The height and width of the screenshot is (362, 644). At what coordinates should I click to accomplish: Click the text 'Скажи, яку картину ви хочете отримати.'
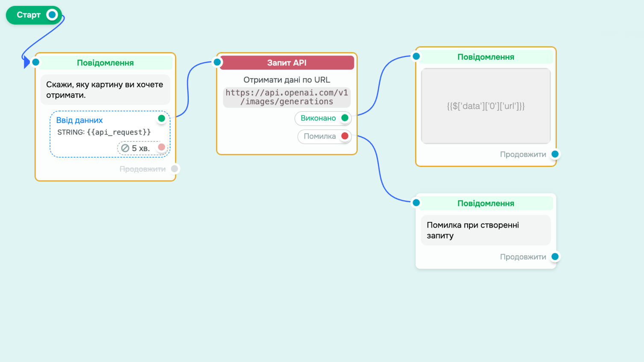[x=105, y=90]
